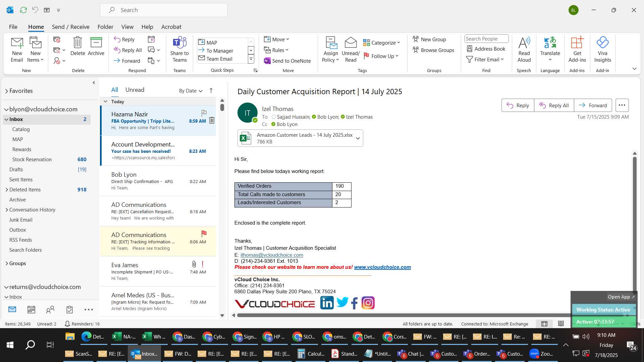The image size is (644, 362).
Task: Open the Help tab
Action: pos(147,27)
